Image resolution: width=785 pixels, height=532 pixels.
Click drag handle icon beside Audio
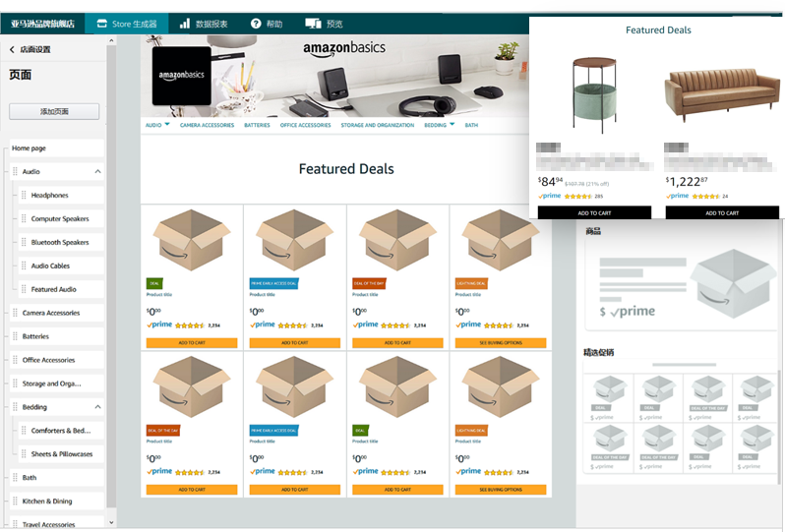(15, 172)
